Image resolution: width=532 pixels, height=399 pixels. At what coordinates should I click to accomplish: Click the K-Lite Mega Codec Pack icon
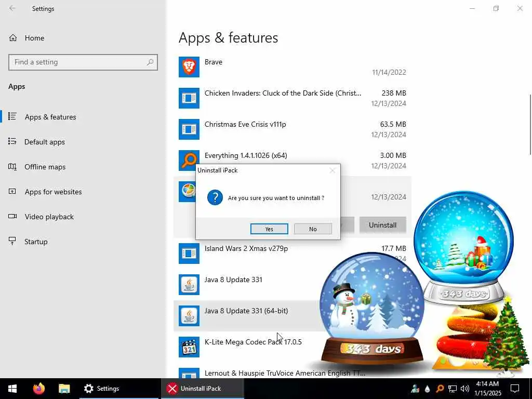pos(189,347)
